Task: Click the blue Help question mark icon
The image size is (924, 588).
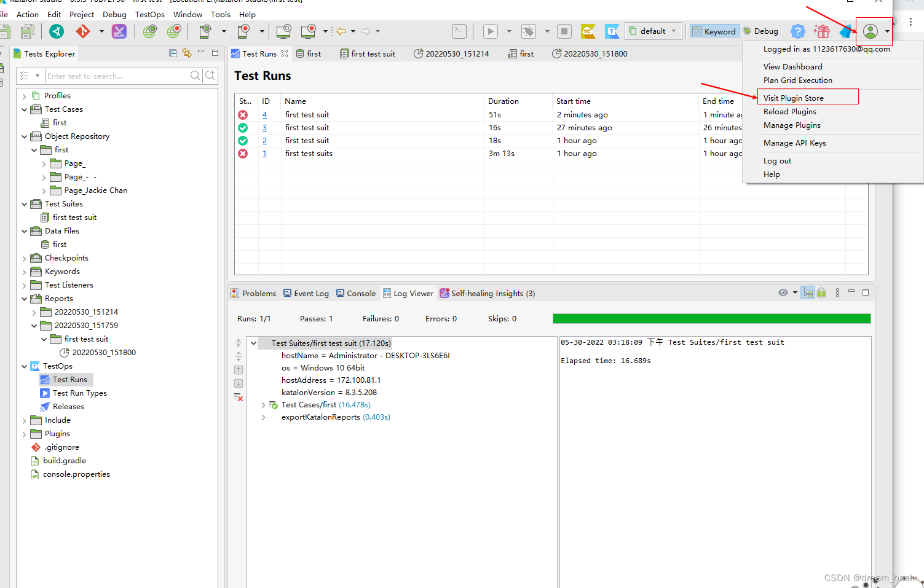Action: [x=797, y=31]
